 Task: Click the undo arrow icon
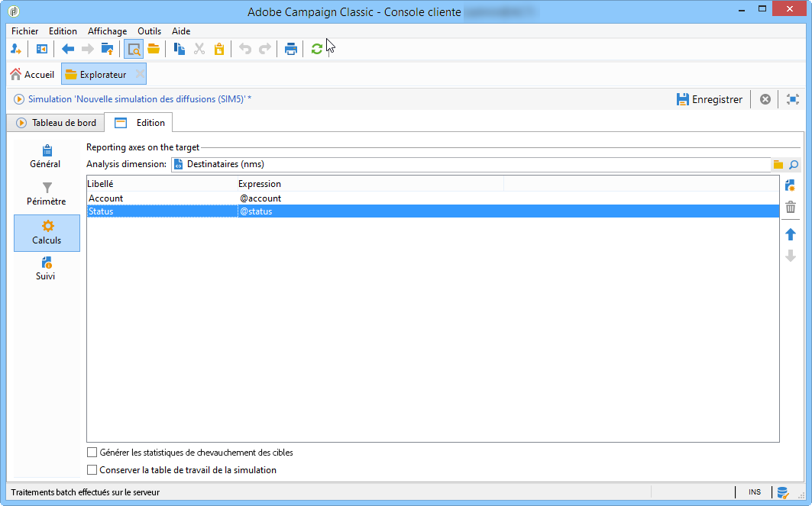[x=245, y=49]
